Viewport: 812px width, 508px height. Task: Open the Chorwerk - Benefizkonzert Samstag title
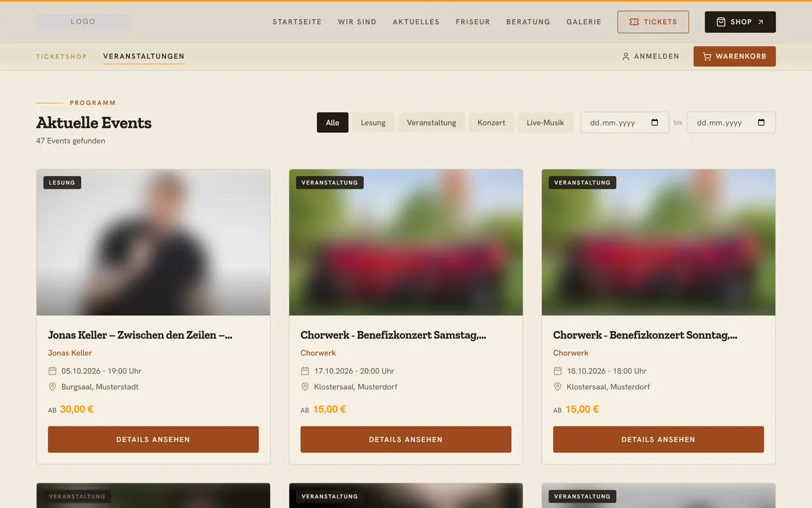point(393,335)
